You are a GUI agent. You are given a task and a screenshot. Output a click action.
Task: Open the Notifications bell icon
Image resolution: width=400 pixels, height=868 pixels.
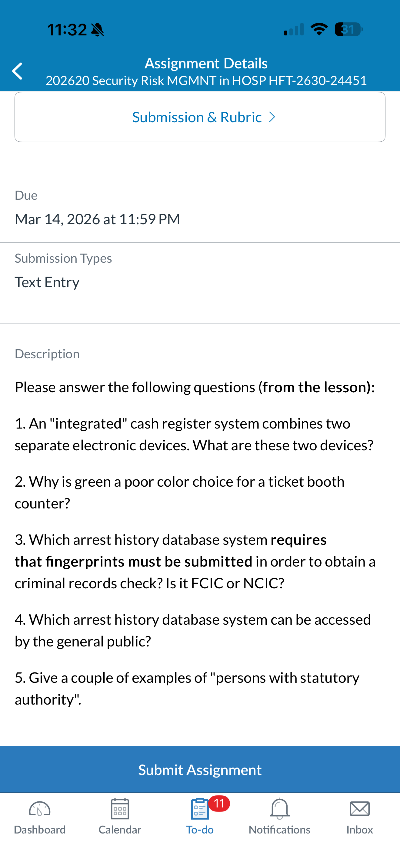pos(280,809)
